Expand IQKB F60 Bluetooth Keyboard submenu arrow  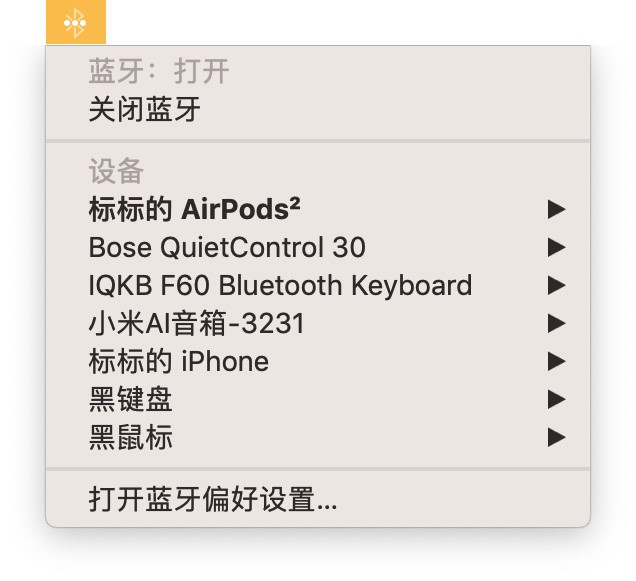[556, 285]
